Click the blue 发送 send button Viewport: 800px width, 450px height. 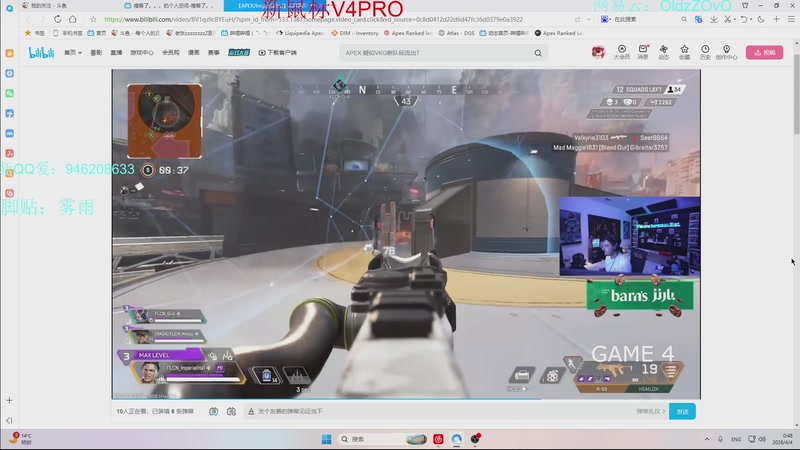[682, 411]
